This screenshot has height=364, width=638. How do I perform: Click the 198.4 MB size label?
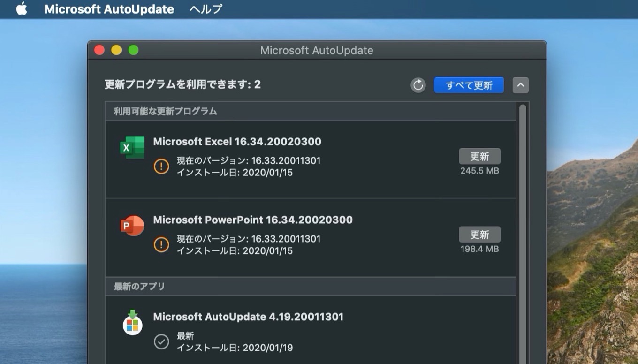point(479,249)
